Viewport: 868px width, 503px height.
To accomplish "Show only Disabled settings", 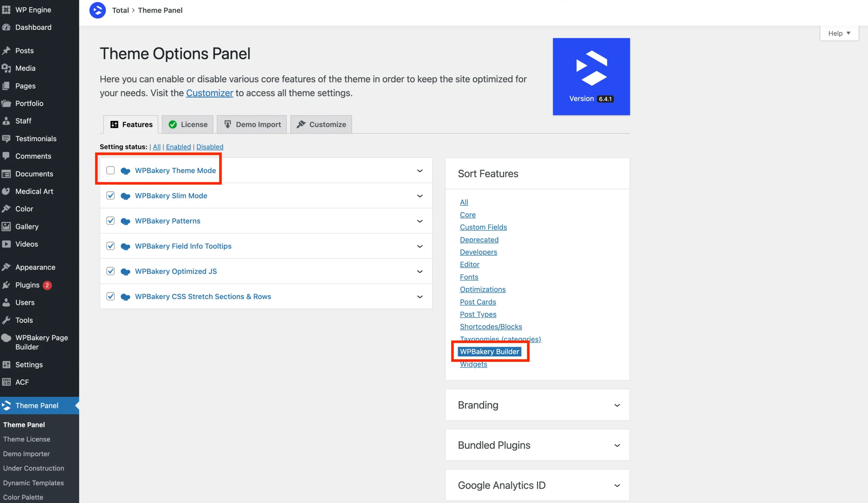I will 210,147.
